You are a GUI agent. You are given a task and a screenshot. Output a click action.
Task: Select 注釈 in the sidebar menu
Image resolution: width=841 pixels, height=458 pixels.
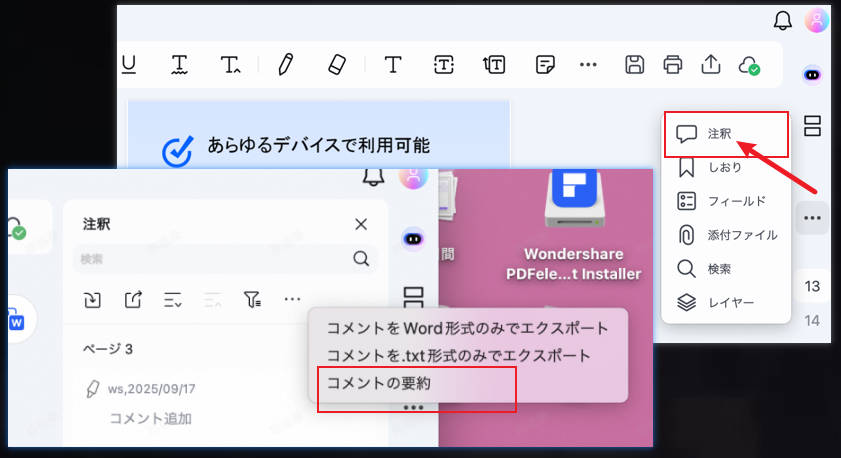tap(719, 133)
